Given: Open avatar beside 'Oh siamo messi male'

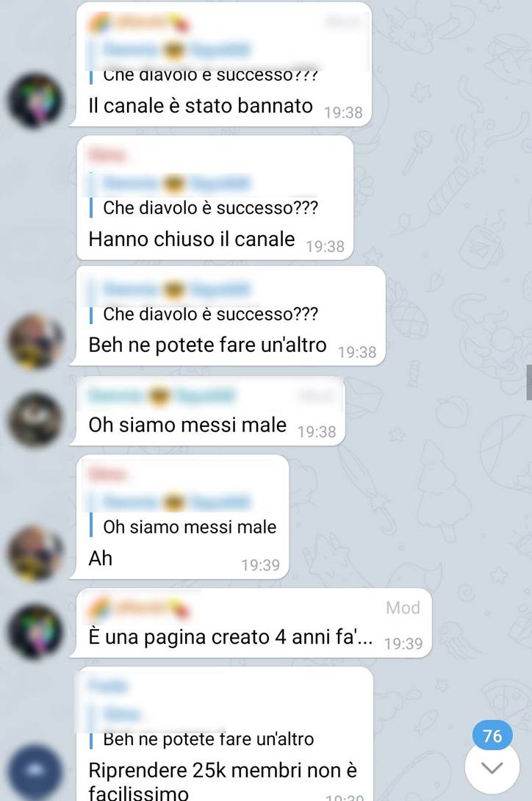Looking at the screenshot, I should (35, 420).
